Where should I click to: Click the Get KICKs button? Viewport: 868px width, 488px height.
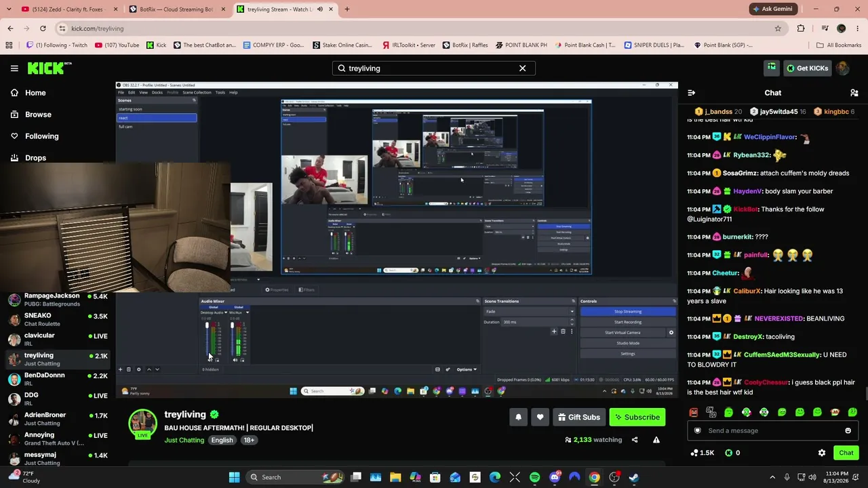[806, 68]
